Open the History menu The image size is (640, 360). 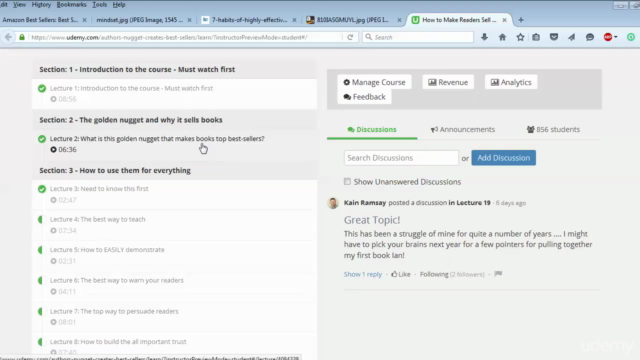coord(41,4)
